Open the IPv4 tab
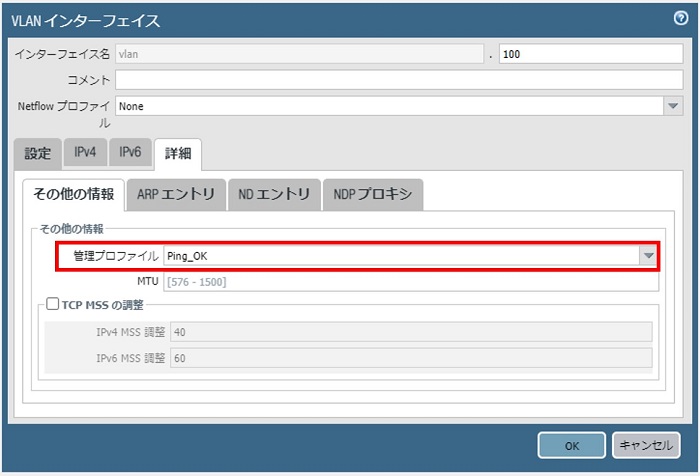 [x=86, y=154]
